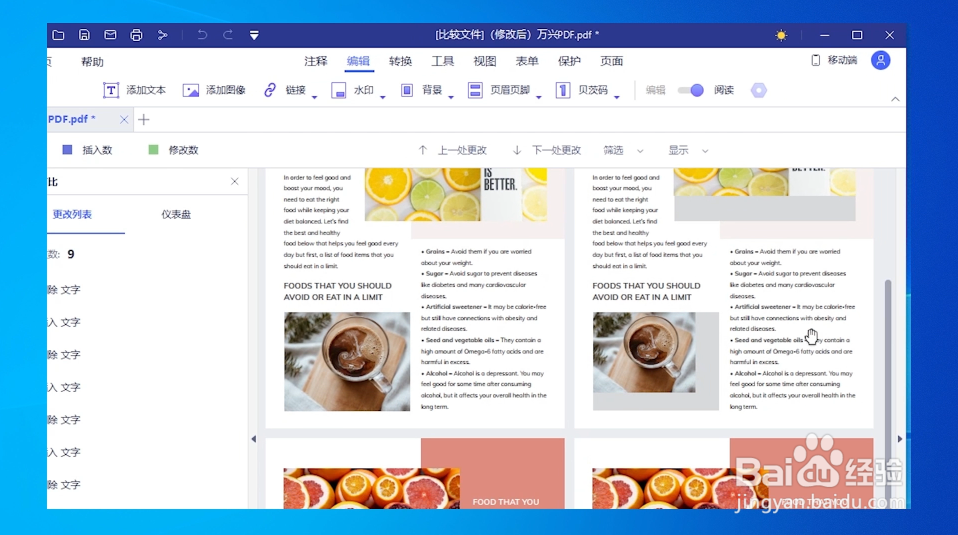Open file via folder icon
The image size is (958, 535).
point(58,35)
